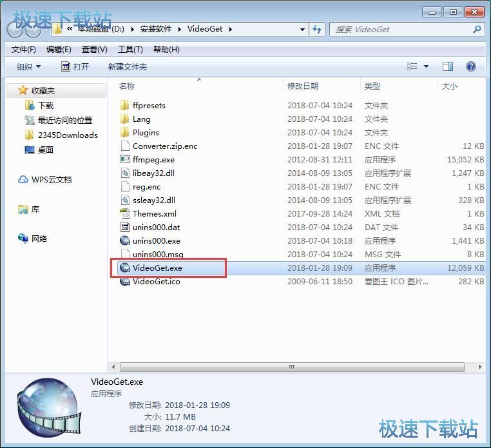Image resolution: width=491 pixels, height=448 pixels.
Task: Click the horizontal scrollbar in file list
Action: pos(291,367)
